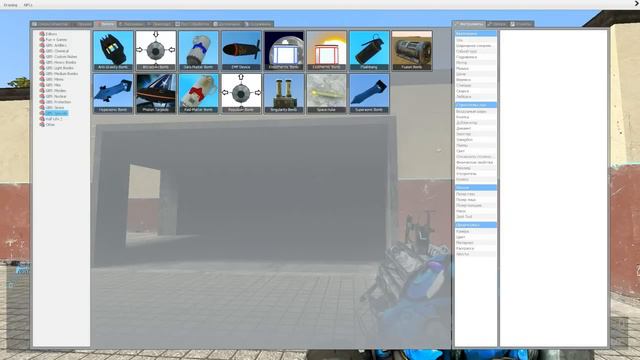The height and width of the screenshot is (360, 640).
Task: Select the Воздушный шарик tool
Action: (x=476, y=111)
